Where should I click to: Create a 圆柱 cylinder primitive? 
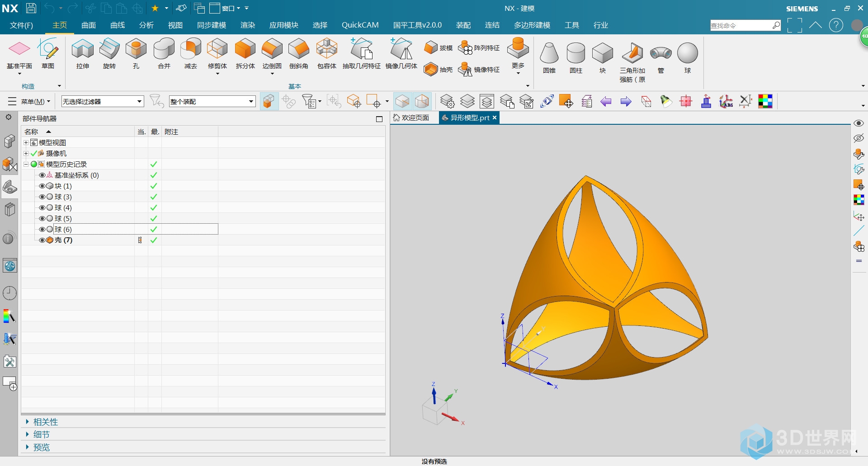pos(576,58)
